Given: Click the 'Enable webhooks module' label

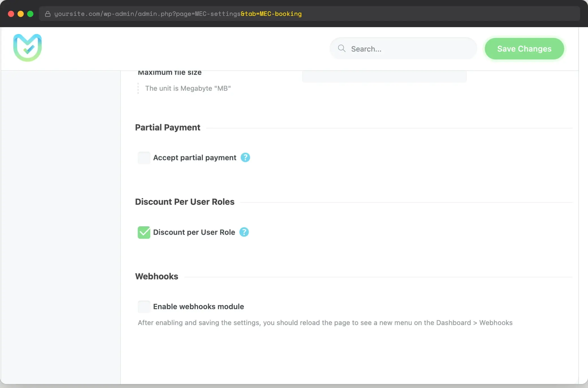Looking at the screenshot, I should pyautogui.click(x=198, y=307).
